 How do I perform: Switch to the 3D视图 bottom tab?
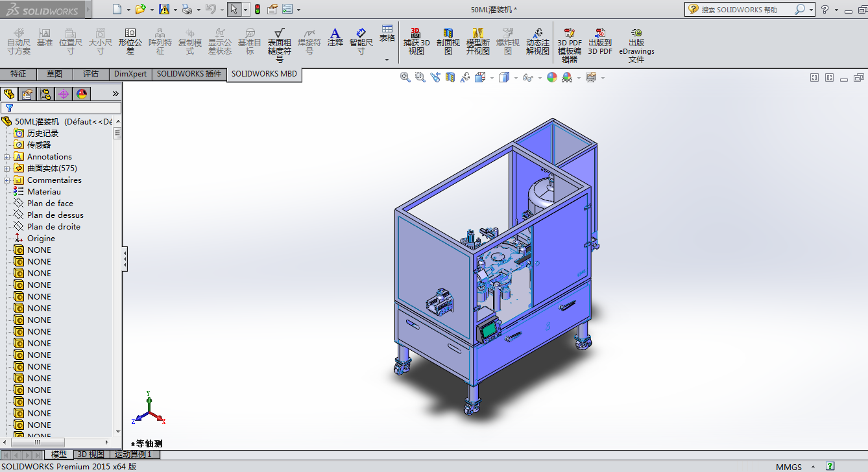click(x=90, y=454)
